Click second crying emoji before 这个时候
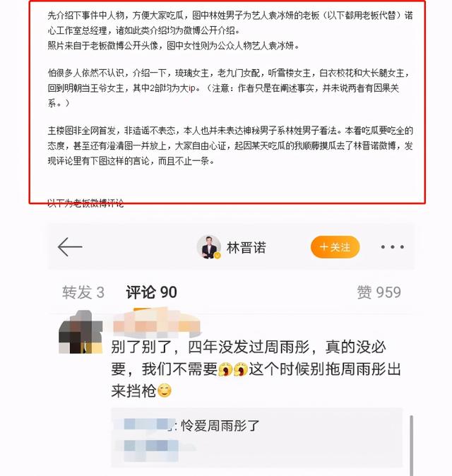Screen dimensions: 452x476 click(x=241, y=369)
